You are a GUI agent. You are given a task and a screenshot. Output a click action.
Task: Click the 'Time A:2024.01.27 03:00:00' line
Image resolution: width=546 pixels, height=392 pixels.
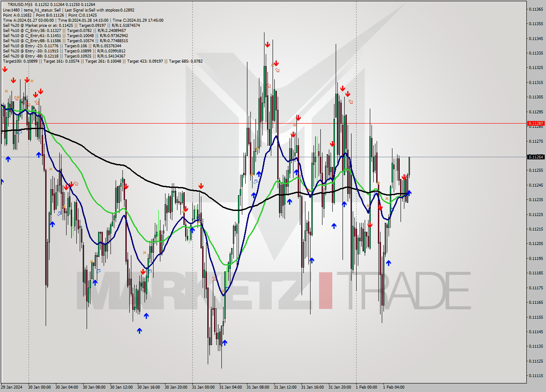point(28,20)
